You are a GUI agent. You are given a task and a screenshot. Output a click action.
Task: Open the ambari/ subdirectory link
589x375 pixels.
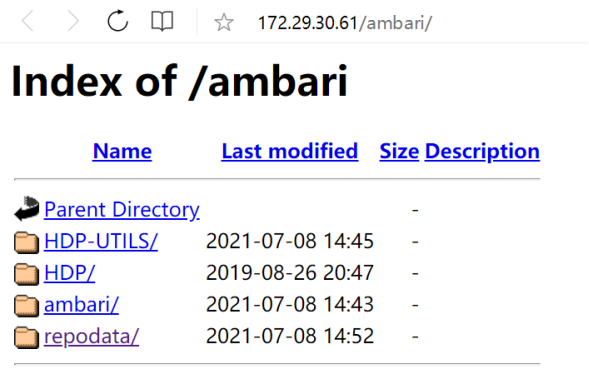[x=81, y=304]
